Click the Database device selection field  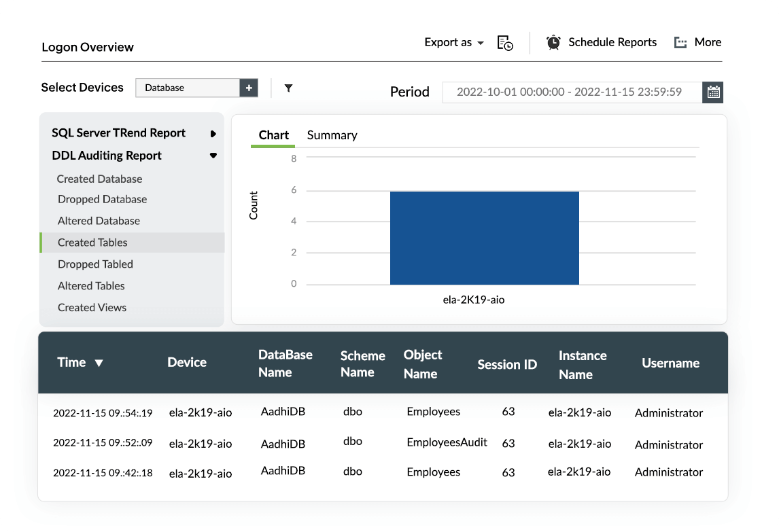(187, 88)
